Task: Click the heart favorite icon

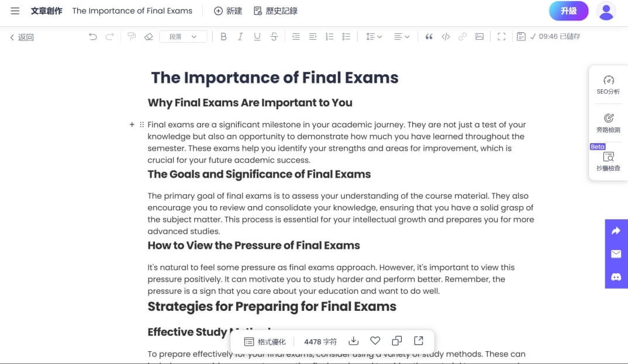Action: tap(375, 341)
